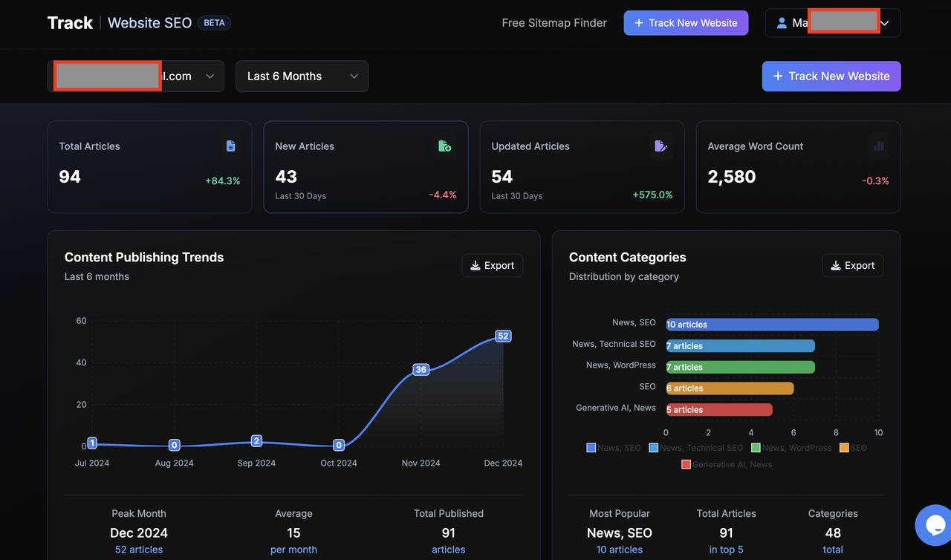Open the Last 6 Months date range dropdown

pyautogui.click(x=302, y=76)
